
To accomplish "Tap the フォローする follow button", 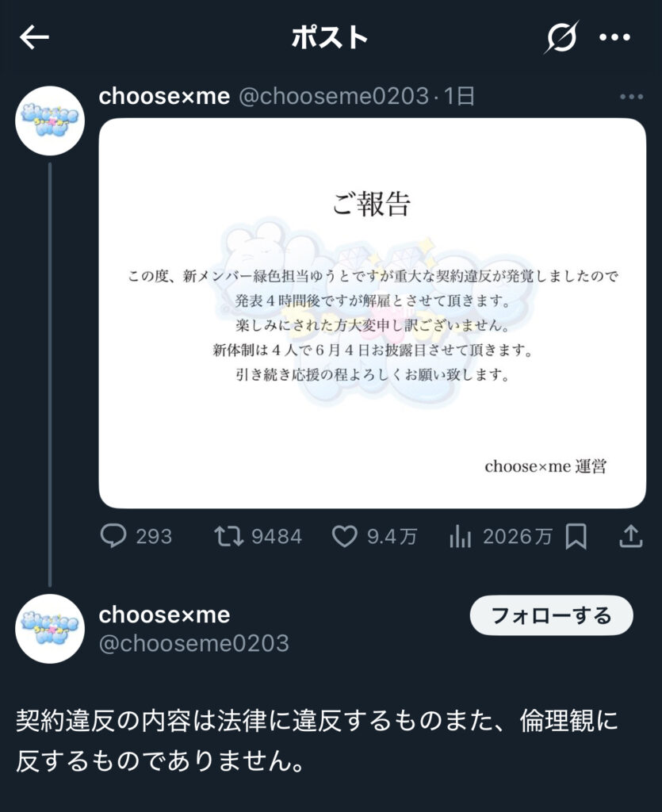I will point(551,615).
